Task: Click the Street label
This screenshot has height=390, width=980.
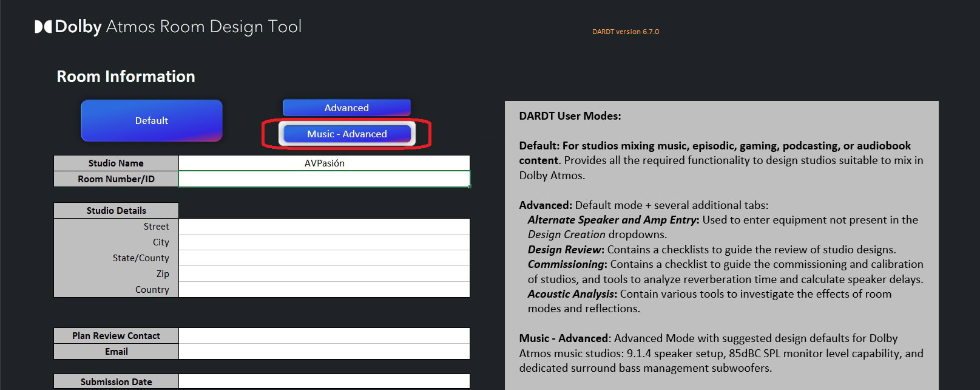Action: (156, 226)
